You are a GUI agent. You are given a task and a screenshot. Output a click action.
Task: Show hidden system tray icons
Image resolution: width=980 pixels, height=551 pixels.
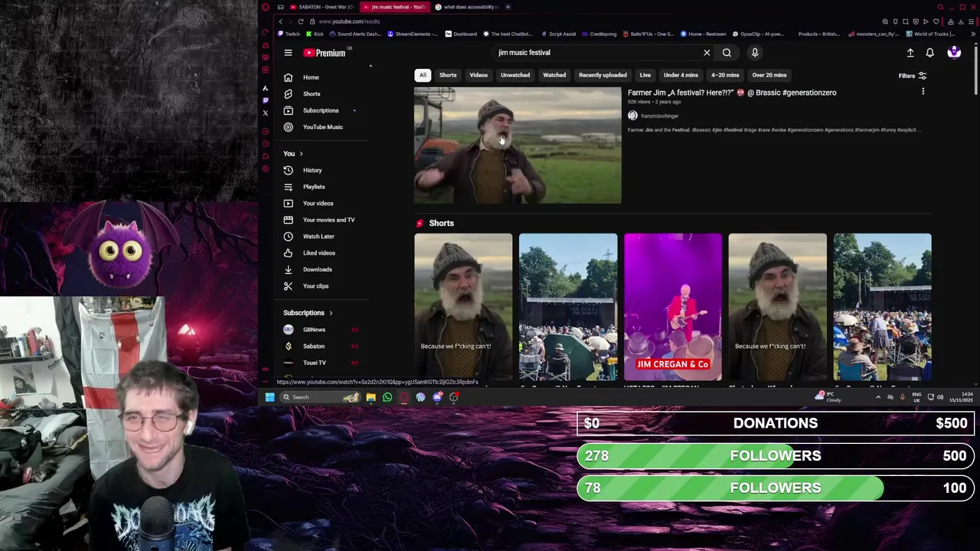(878, 397)
